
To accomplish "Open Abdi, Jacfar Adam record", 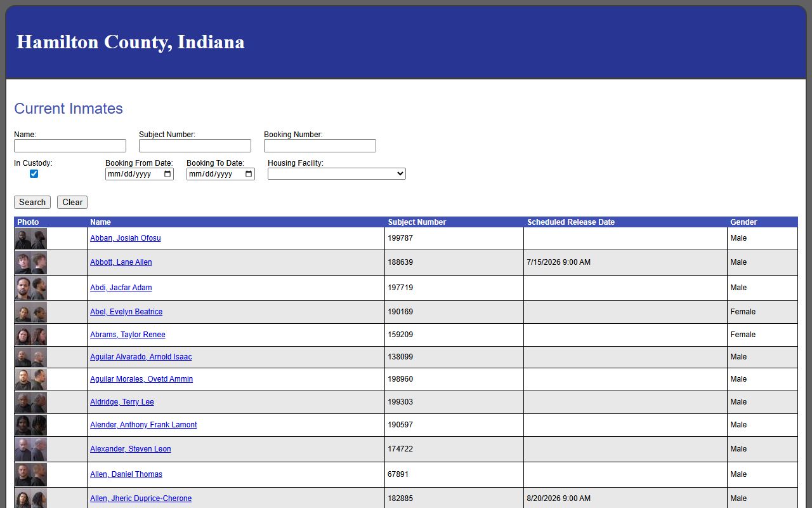I will (x=121, y=288).
